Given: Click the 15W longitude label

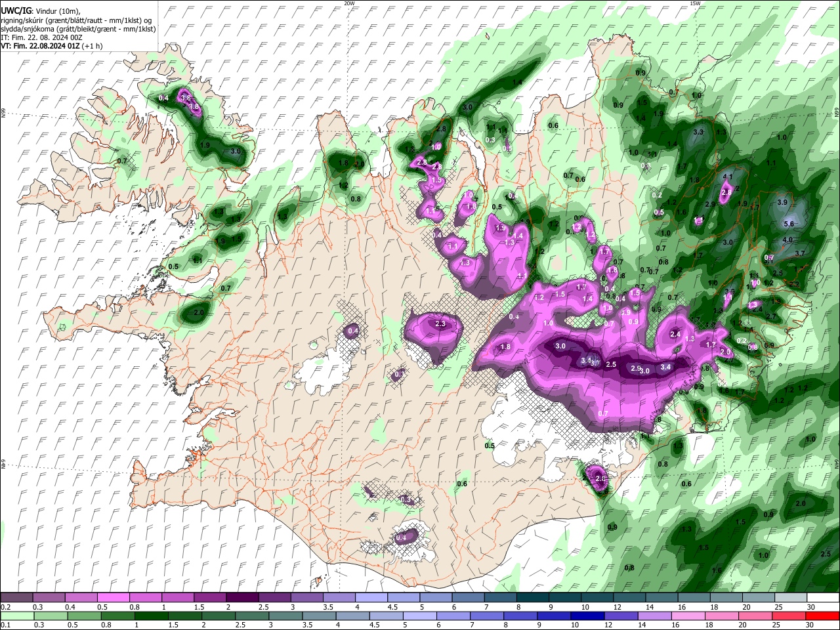Looking at the screenshot, I should [695, 3].
